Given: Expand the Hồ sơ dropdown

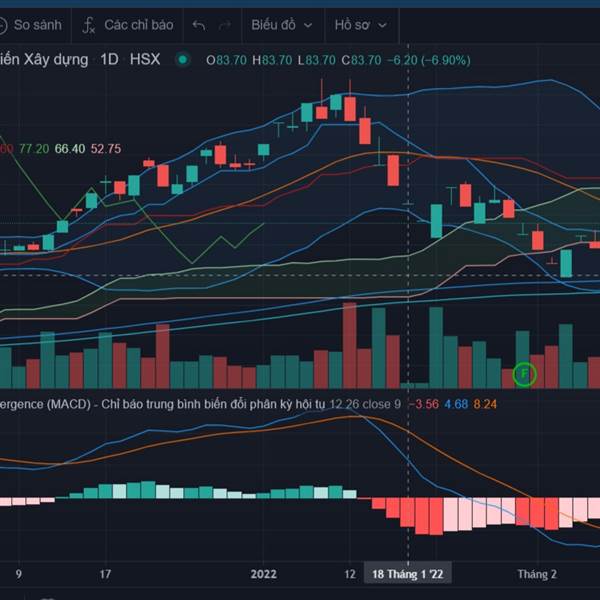Looking at the screenshot, I should click(360, 25).
